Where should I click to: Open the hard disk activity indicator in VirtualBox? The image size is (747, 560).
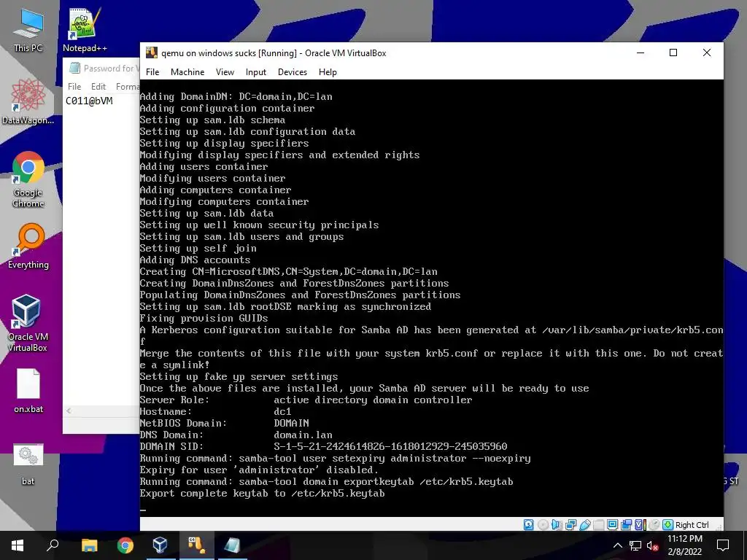[528, 525]
